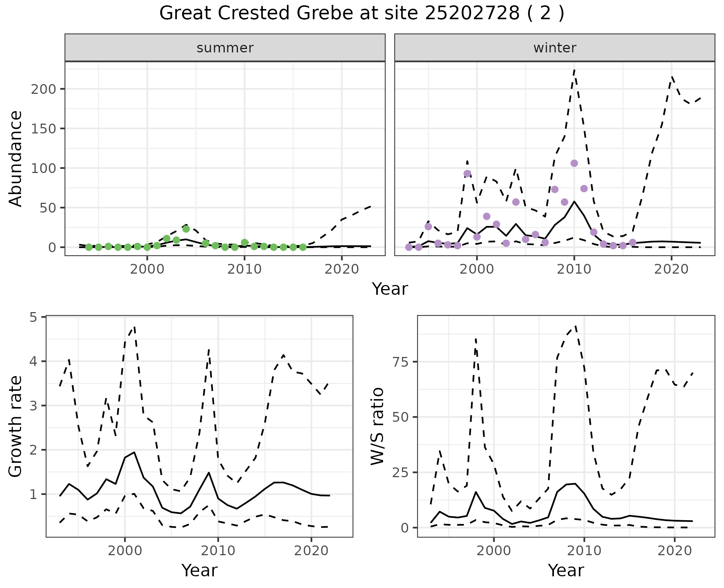Click the highest purple point near 2010
Viewport: 724px width, 588px height.
[x=574, y=163]
